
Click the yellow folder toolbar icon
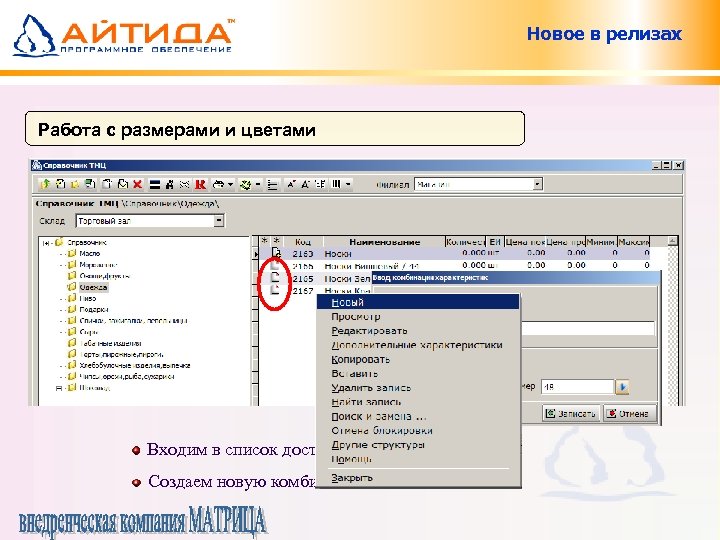pyautogui.click(x=75, y=184)
